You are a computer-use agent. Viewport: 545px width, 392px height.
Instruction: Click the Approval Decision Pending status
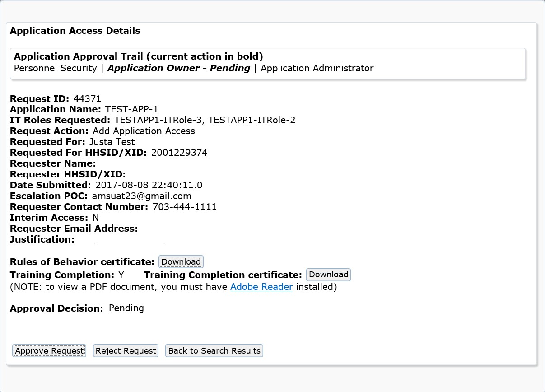(126, 308)
